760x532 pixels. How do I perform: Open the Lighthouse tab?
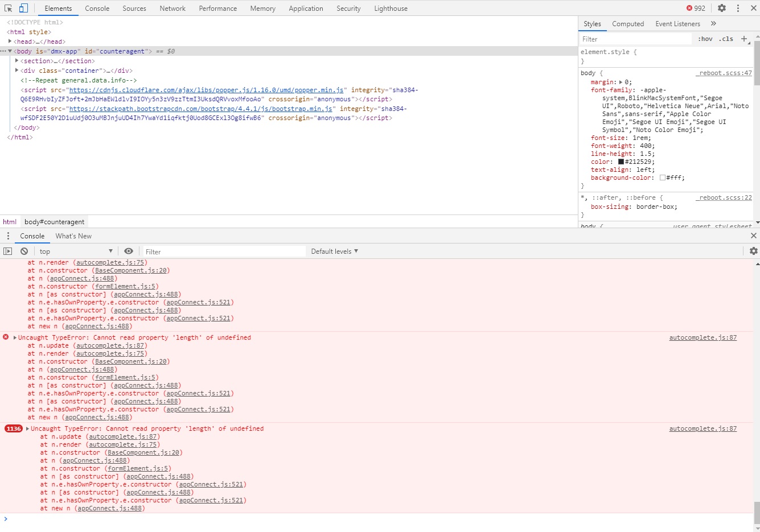[x=391, y=8]
